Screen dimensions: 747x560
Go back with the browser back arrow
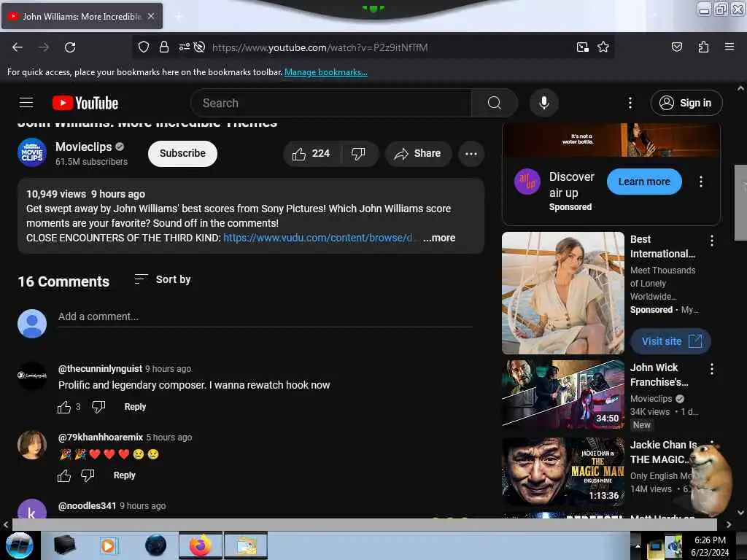[x=18, y=47]
